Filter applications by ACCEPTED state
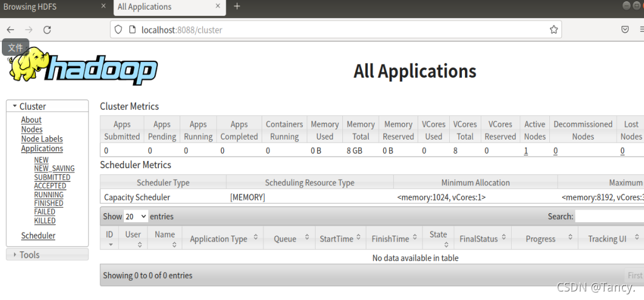 tap(50, 186)
